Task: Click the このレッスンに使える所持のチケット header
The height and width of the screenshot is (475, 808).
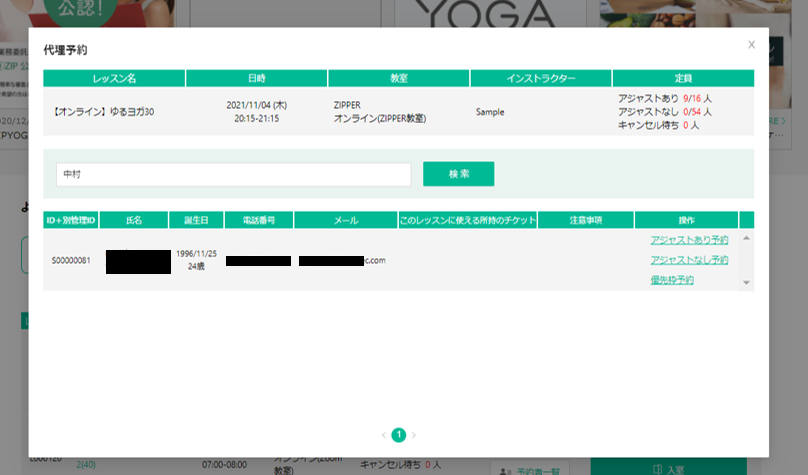Action: [468, 220]
